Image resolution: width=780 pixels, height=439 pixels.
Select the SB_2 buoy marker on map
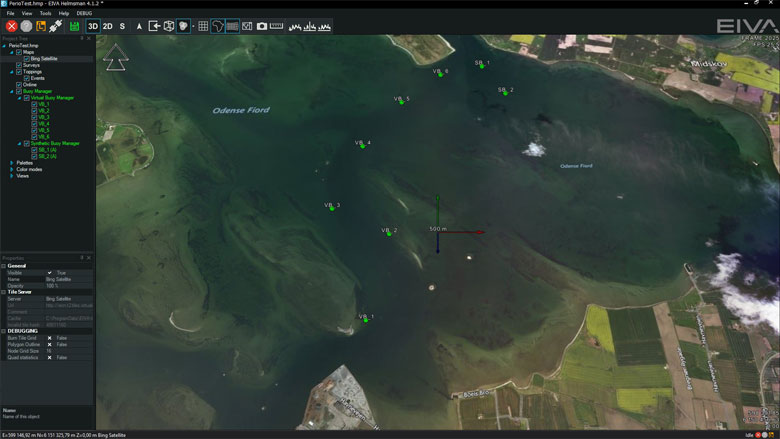pos(503,92)
